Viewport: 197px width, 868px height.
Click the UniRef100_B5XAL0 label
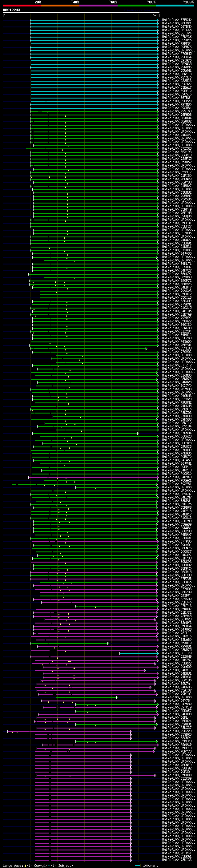click(177, 643)
